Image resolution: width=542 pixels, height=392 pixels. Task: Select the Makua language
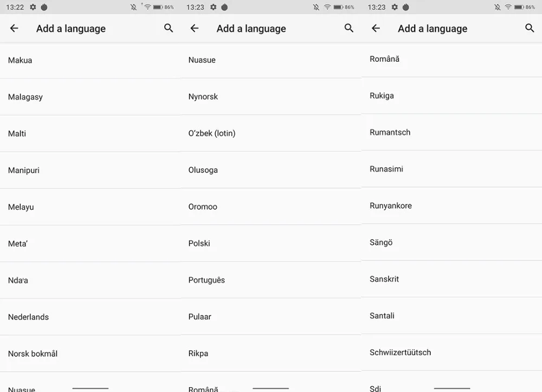click(x=90, y=60)
